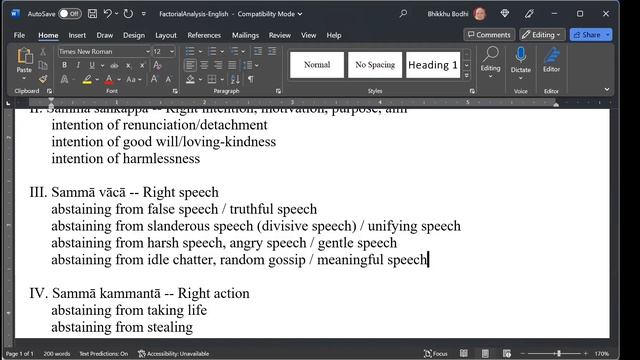Apply the No Spacing style

click(x=375, y=64)
